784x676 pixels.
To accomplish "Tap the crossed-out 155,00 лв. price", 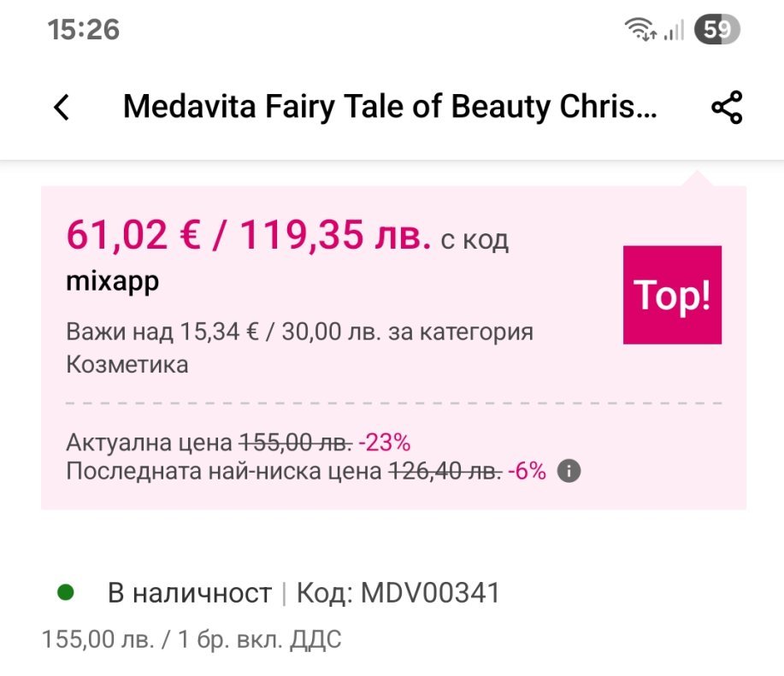I will [296, 444].
